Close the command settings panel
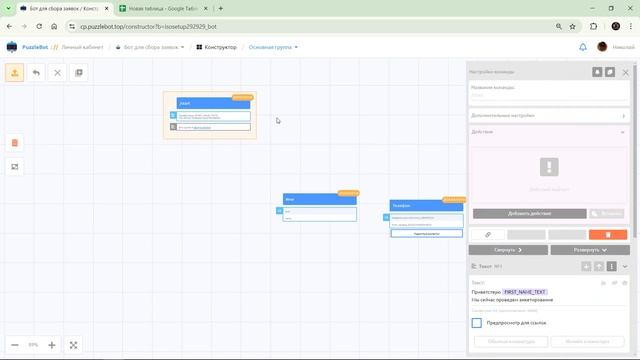 [626, 72]
